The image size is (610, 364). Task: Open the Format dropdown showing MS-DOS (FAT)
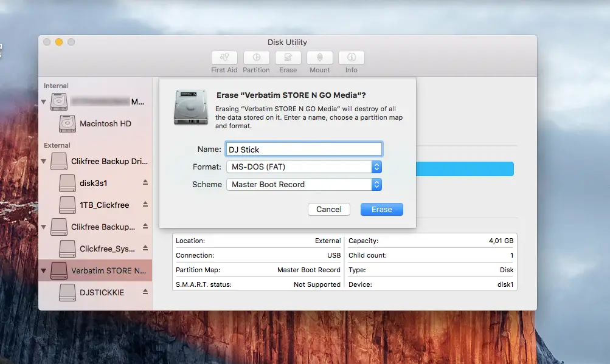pos(304,167)
